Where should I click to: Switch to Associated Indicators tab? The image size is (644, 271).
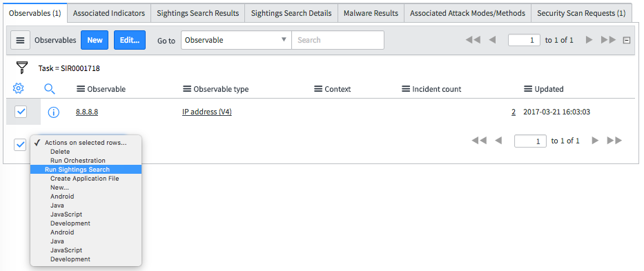pos(109,13)
